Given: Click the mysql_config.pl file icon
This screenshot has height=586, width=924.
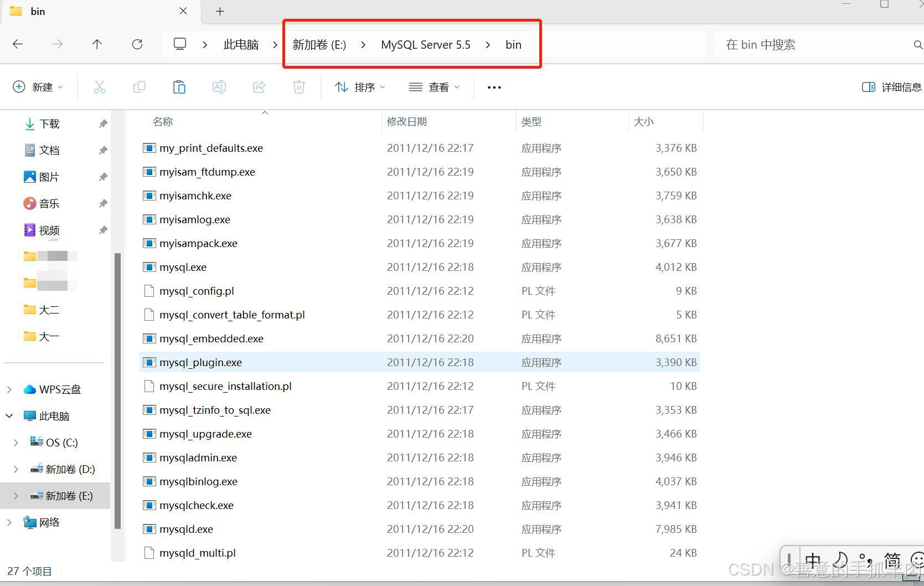Looking at the screenshot, I should click(149, 291).
